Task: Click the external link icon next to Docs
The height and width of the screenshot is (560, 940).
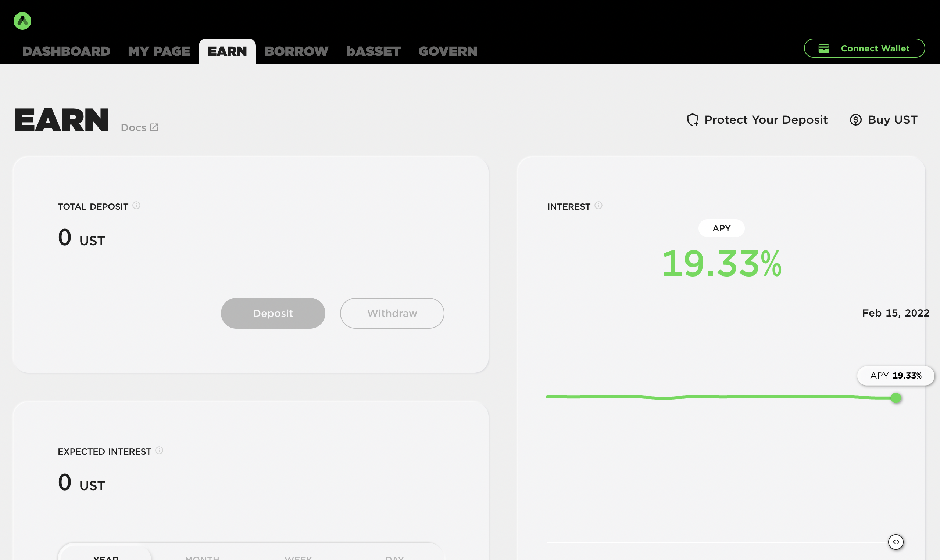Action: click(154, 127)
